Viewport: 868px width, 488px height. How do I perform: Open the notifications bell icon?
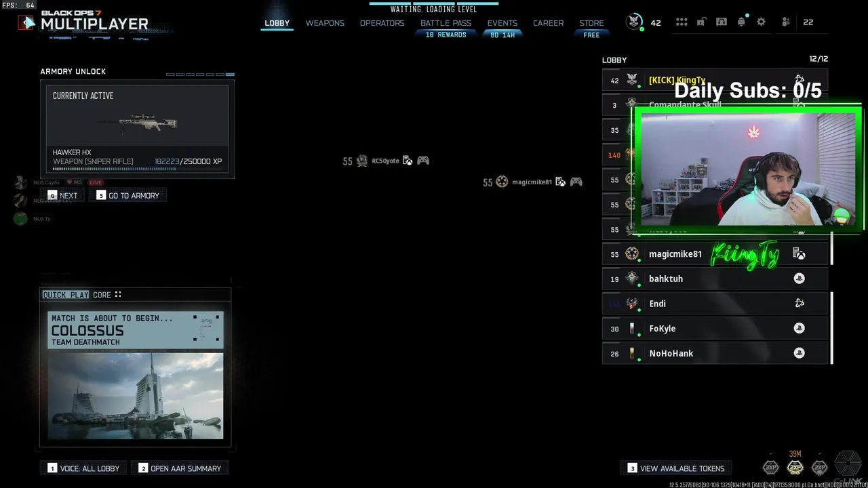coord(741,22)
